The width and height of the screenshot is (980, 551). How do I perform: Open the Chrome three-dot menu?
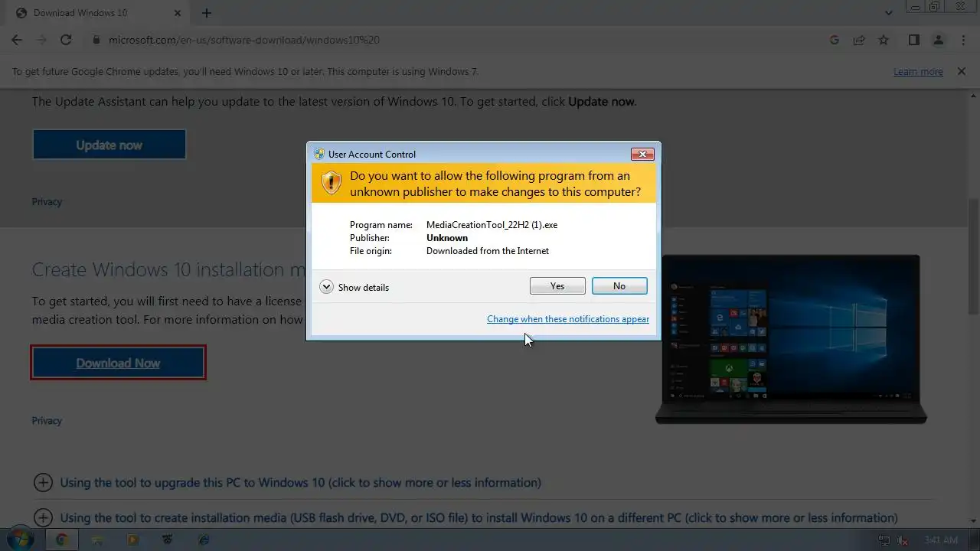(x=963, y=40)
